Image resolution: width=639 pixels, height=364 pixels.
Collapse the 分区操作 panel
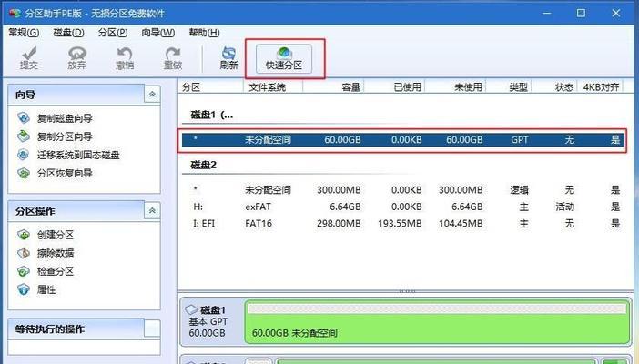pos(152,211)
